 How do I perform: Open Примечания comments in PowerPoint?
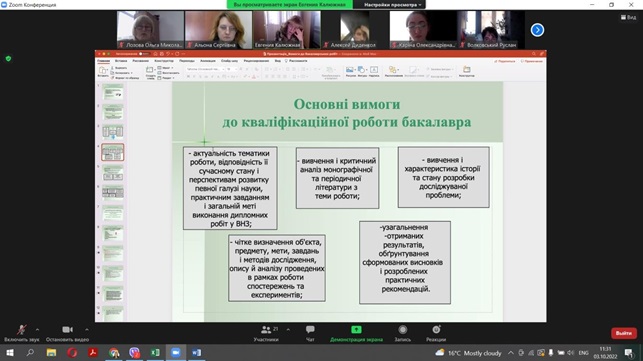532,61
